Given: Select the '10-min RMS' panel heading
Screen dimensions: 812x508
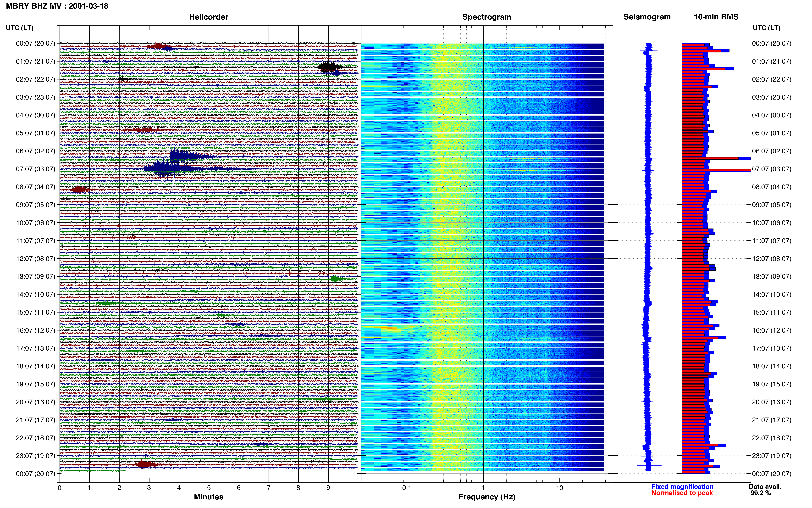Looking at the screenshot, I should pyautogui.click(x=716, y=17).
